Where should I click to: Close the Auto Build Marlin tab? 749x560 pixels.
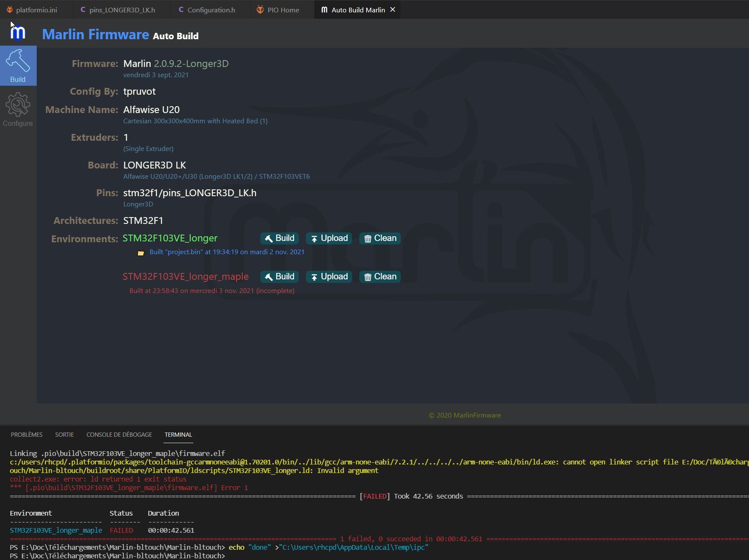click(x=393, y=9)
